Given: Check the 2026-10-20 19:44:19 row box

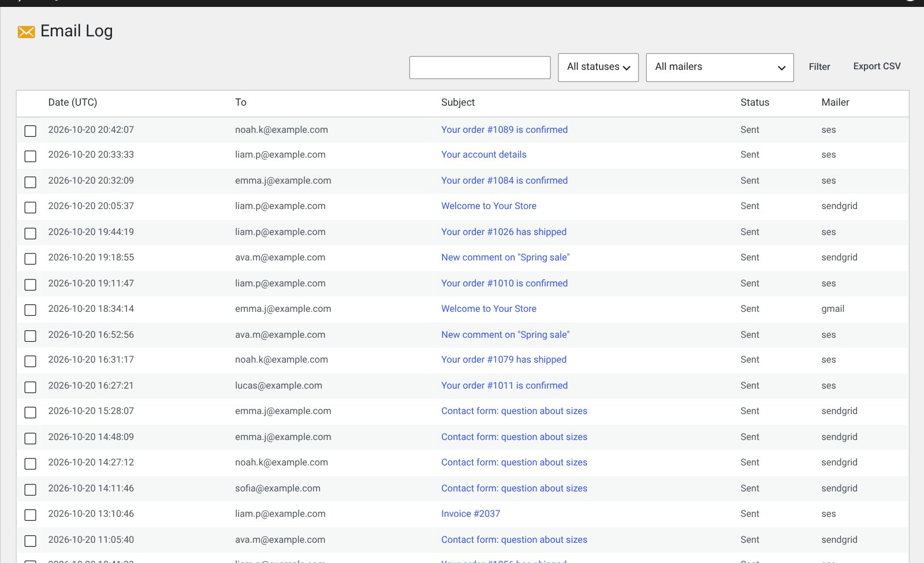Looking at the screenshot, I should pyautogui.click(x=31, y=234).
